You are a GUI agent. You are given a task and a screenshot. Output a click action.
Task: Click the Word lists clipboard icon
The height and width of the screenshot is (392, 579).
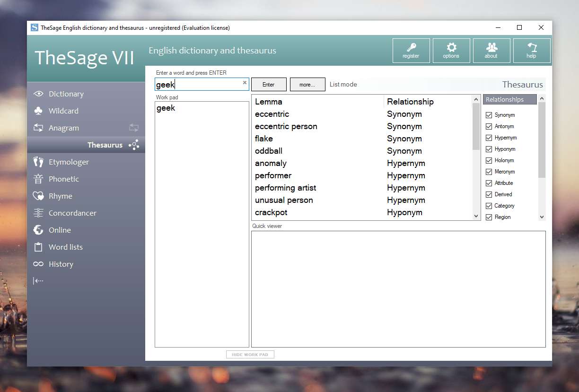click(x=38, y=247)
